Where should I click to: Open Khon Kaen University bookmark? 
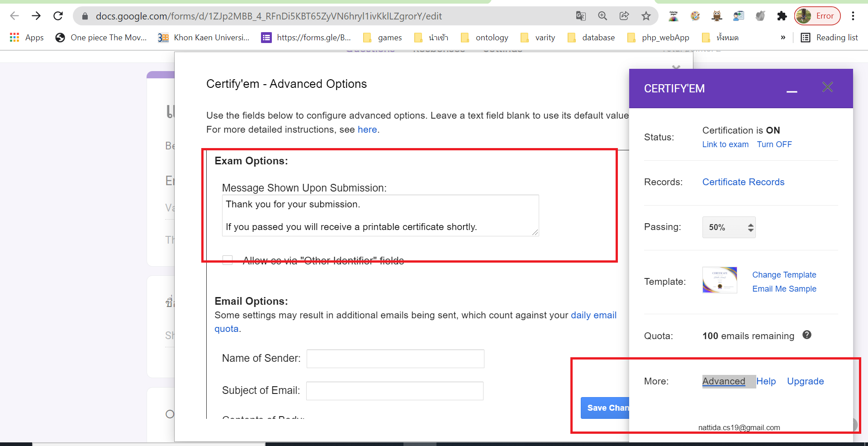pos(204,38)
